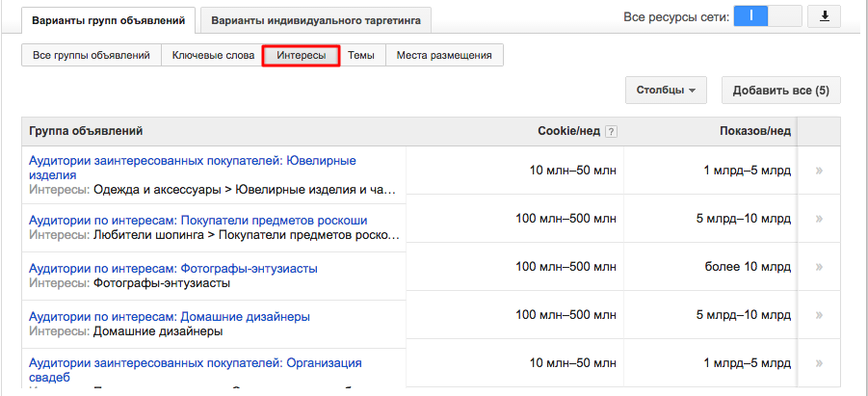Toggle the Все ресурсы сети switch
Viewport: 868px width, 396px height.
coord(767,16)
